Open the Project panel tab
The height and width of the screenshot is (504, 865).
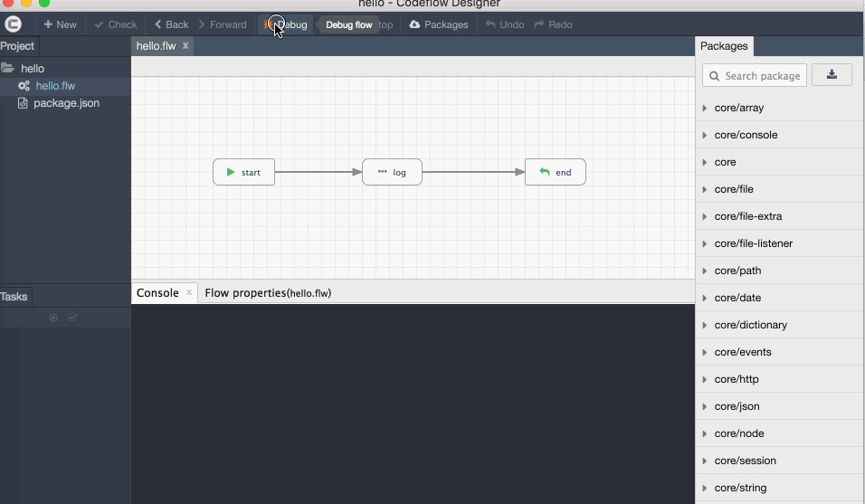(18, 46)
